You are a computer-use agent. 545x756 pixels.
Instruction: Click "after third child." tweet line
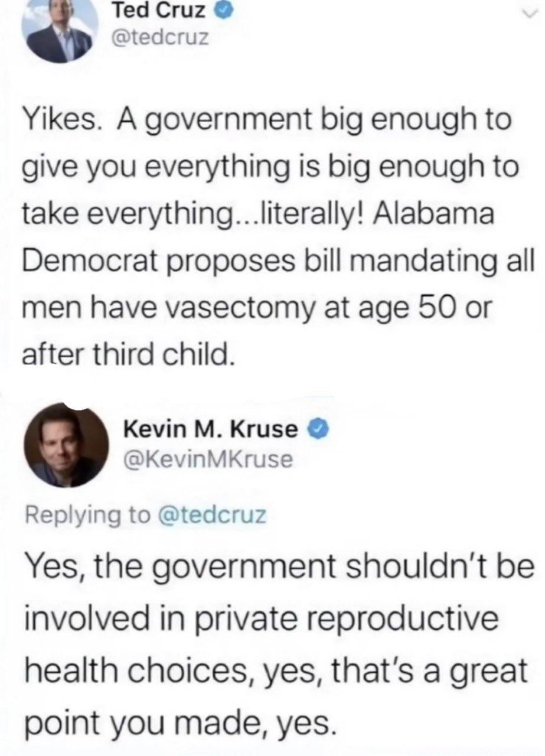click(x=125, y=354)
